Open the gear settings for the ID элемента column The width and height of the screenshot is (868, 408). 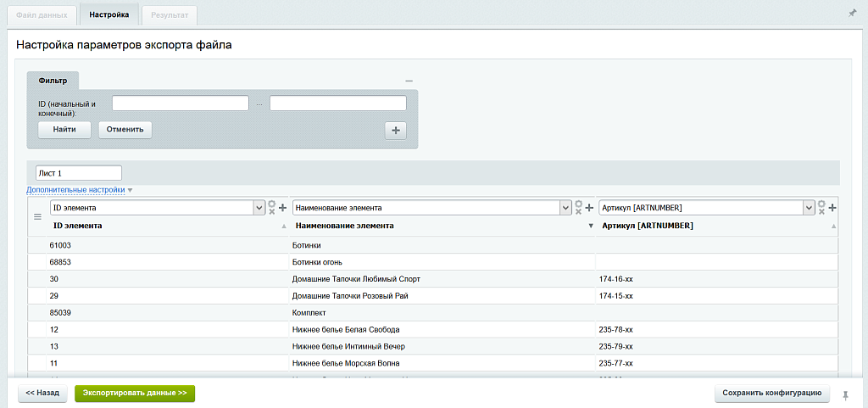coord(271,205)
